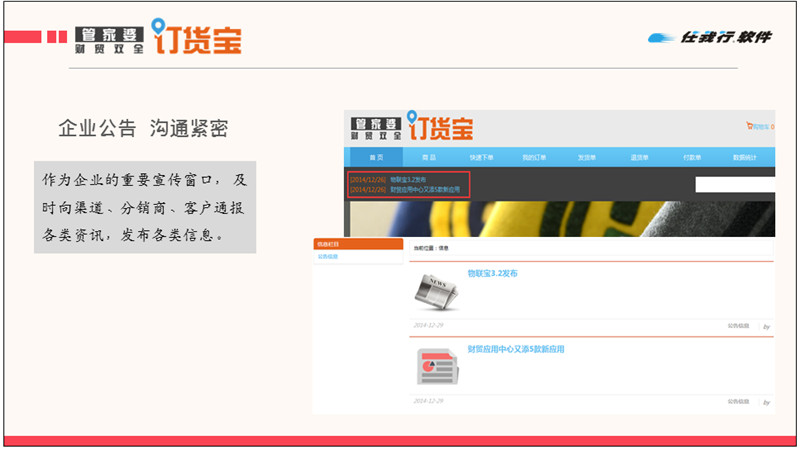Select the 发货单 tab
Screen dimensions: 800x449
pyautogui.click(x=587, y=158)
